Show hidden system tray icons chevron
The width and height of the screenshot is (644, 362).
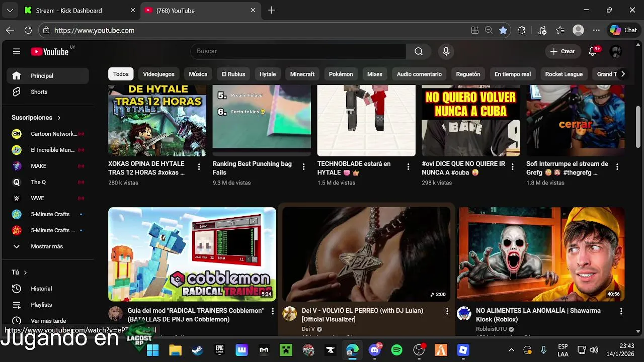pyautogui.click(x=511, y=350)
